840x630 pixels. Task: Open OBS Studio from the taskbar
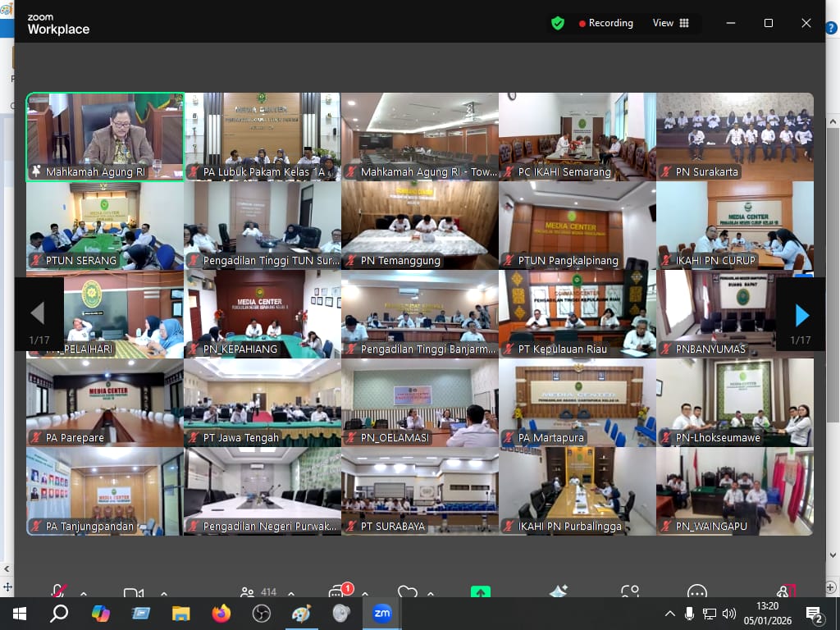tap(262, 614)
